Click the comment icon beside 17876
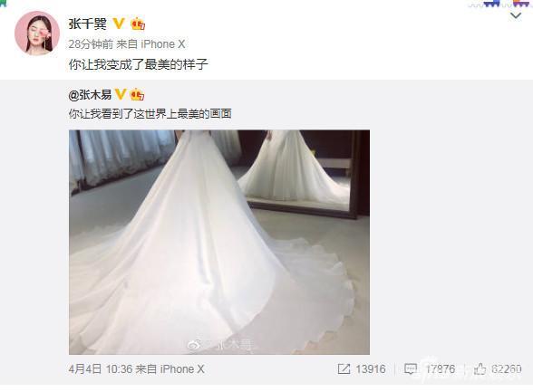The width and height of the screenshot is (533, 392). pos(411,369)
